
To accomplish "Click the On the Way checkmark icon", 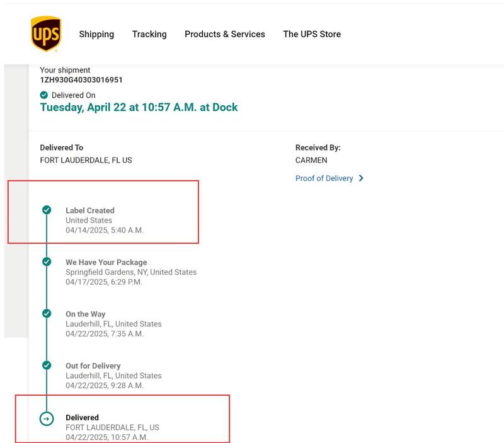I will tap(47, 313).
